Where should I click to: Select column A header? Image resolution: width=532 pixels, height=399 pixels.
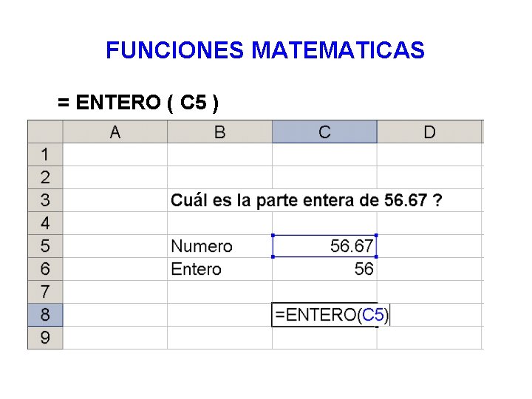pyautogui.click(x=115, y=132)
